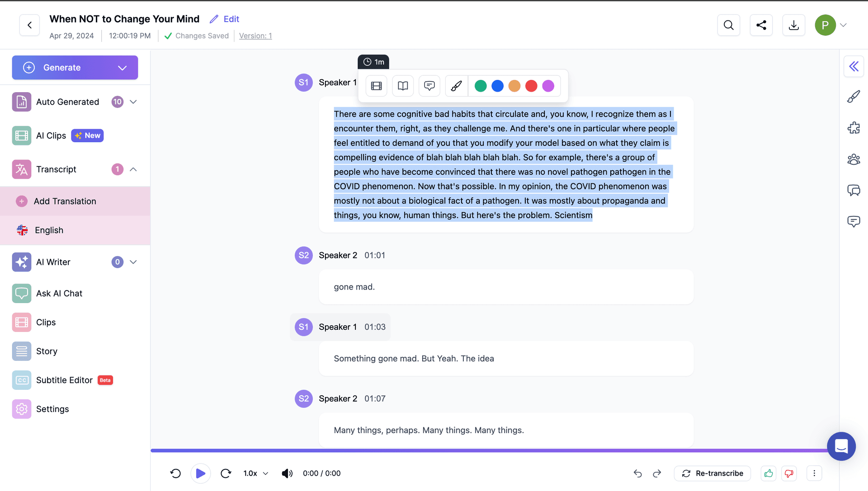Collapse the Transcript section
Screen dimensions: 868x491
[x=133, y=169]
